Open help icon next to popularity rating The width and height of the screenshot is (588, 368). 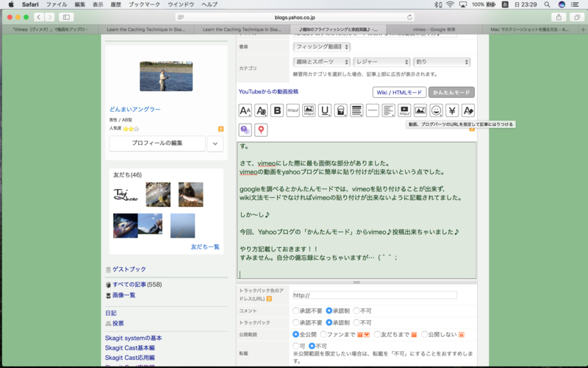tap(221, 129)
